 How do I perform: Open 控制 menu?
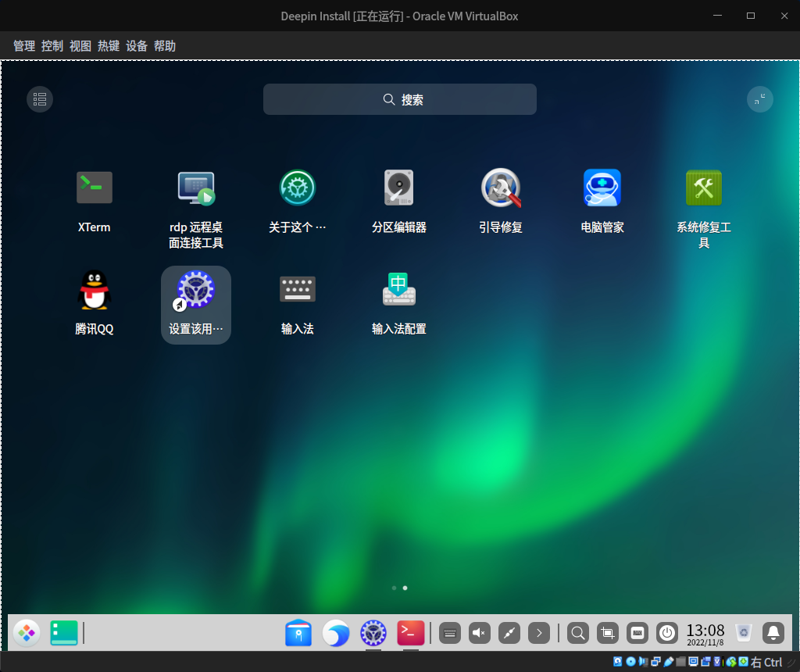(x=52, y=46)
